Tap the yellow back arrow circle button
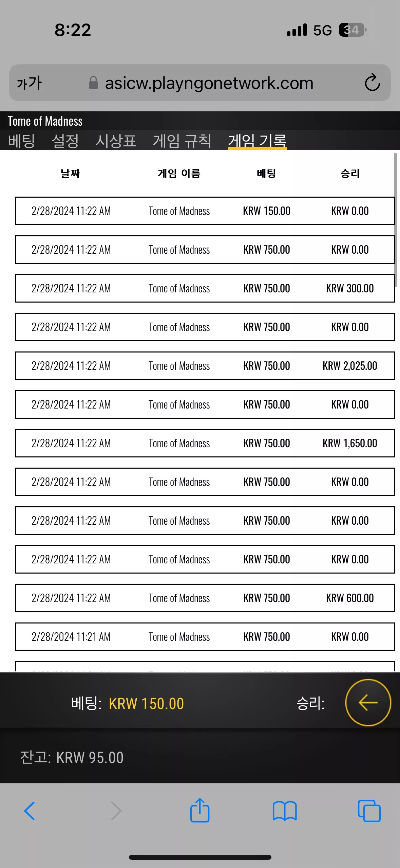Image resolution: width=400 pixels, height=868 pixels. [368, 703]
